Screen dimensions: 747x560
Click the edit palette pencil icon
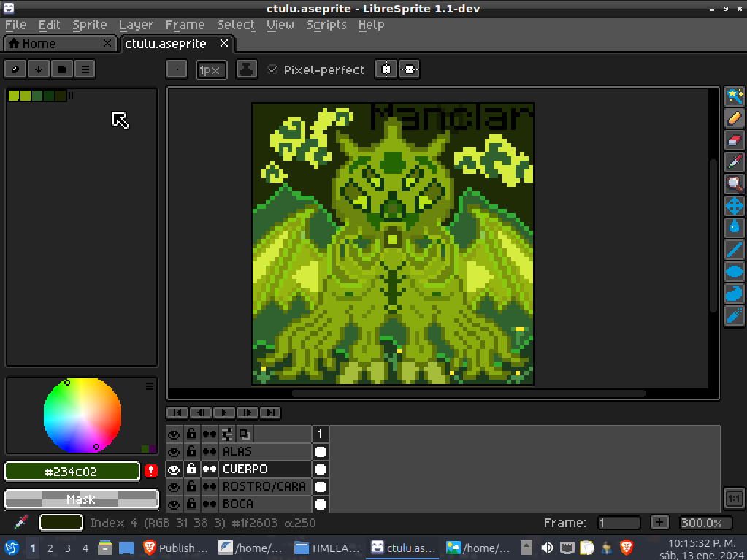(x=15, y=69)
